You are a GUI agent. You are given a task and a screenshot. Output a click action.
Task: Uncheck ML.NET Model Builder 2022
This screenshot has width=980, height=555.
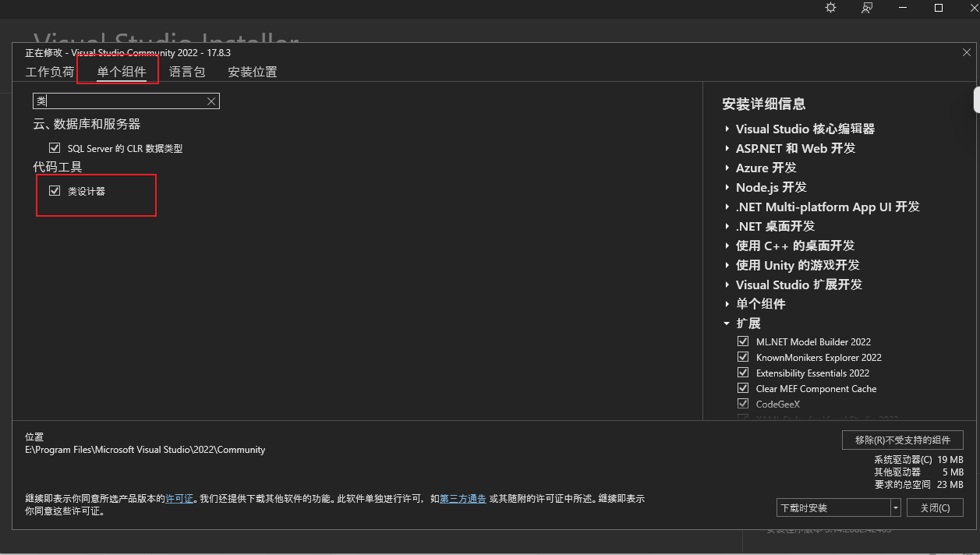coord(743,341)
